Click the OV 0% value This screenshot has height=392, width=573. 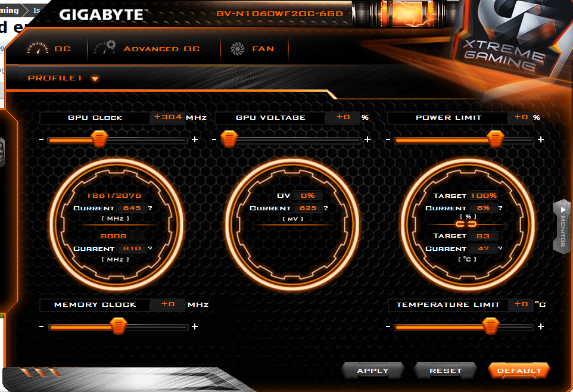coord(307,195)
